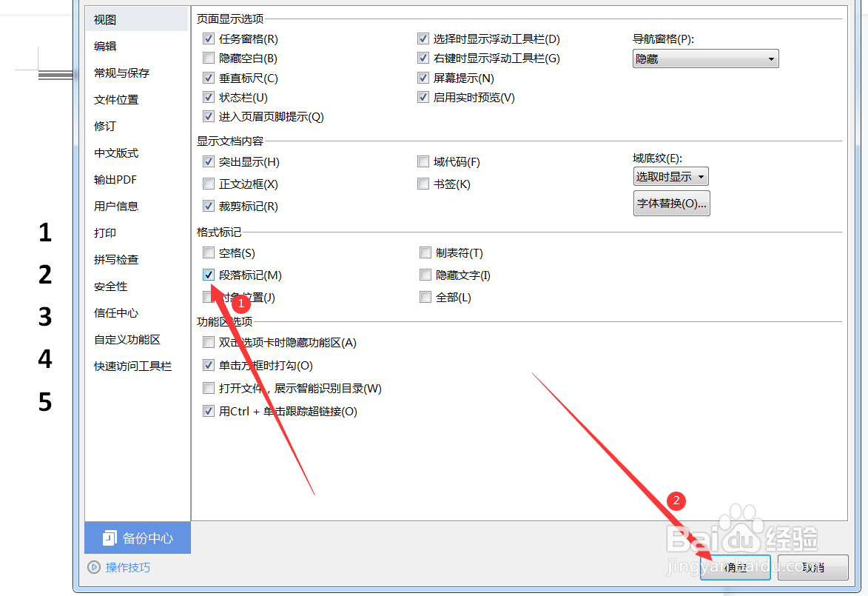Enable the 隐藏文字(I) checkbox

click(x=425, y=275)
